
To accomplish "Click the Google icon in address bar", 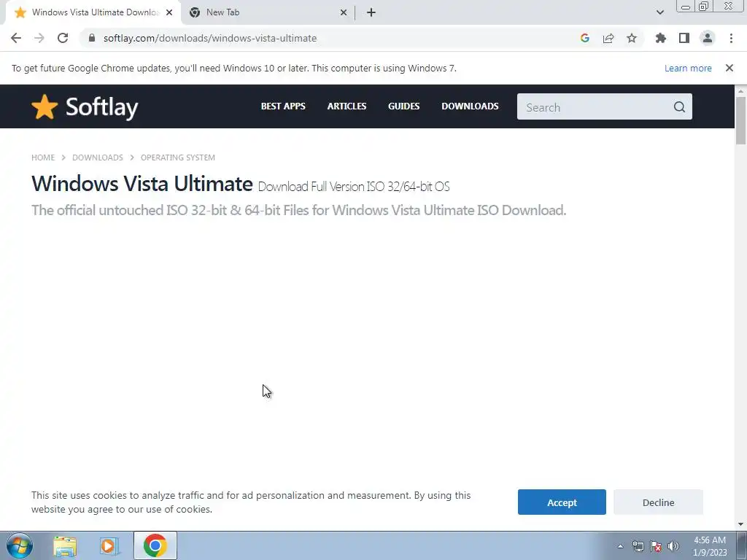I will pos(585,38).
